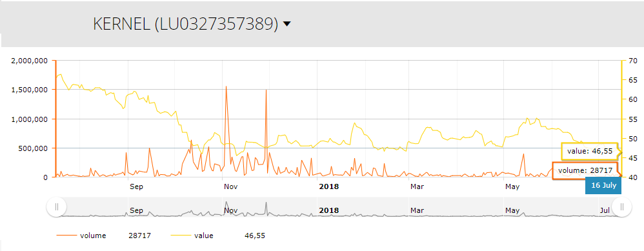Click the volume: 28717 tooltip label
The image size is (644, 251).
point(585,170)
